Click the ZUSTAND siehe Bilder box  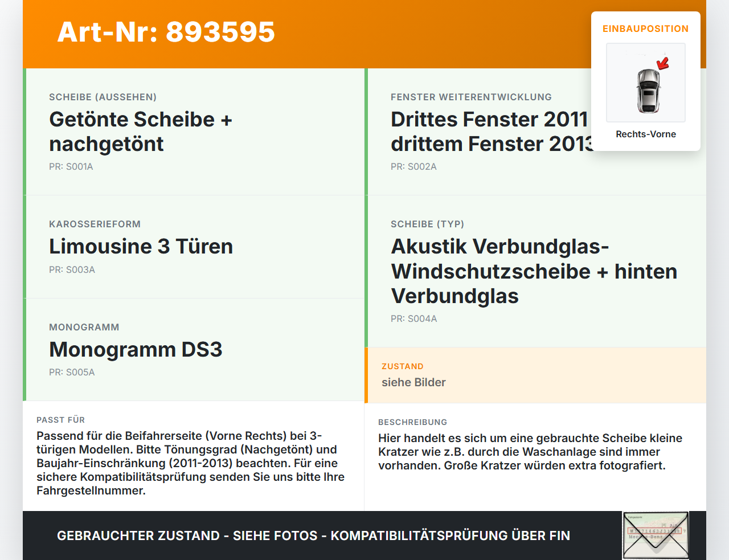click(x=535, y=375)
